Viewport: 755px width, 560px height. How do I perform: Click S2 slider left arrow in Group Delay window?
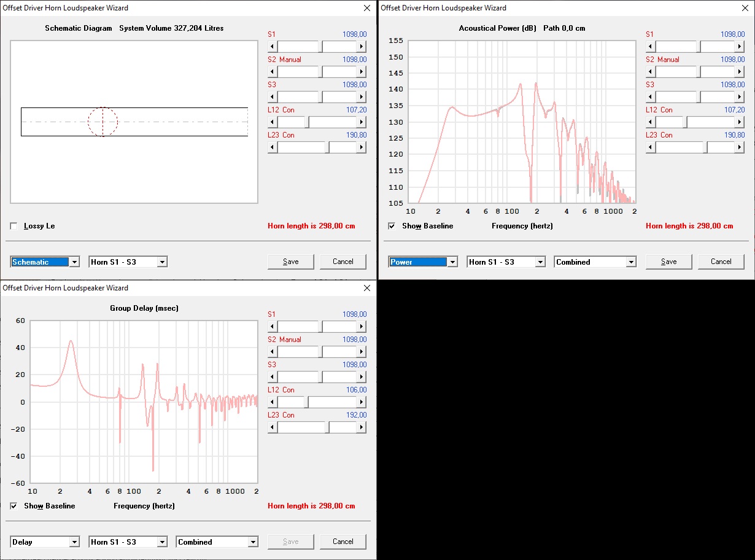tap(273, 352)
